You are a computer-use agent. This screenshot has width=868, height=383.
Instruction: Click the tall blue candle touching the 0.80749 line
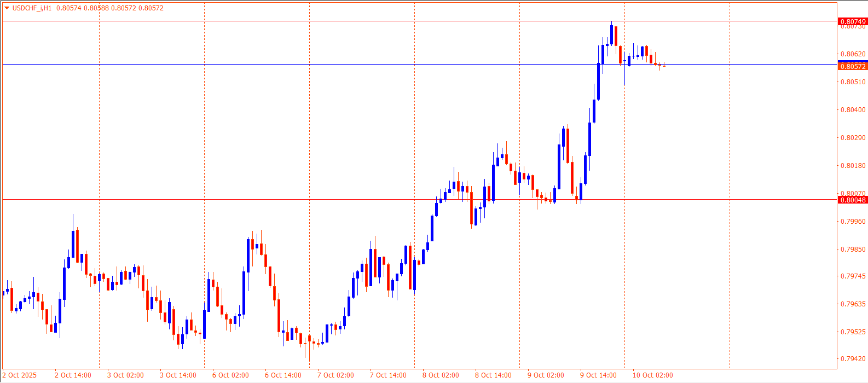click(x=611, y=34)
